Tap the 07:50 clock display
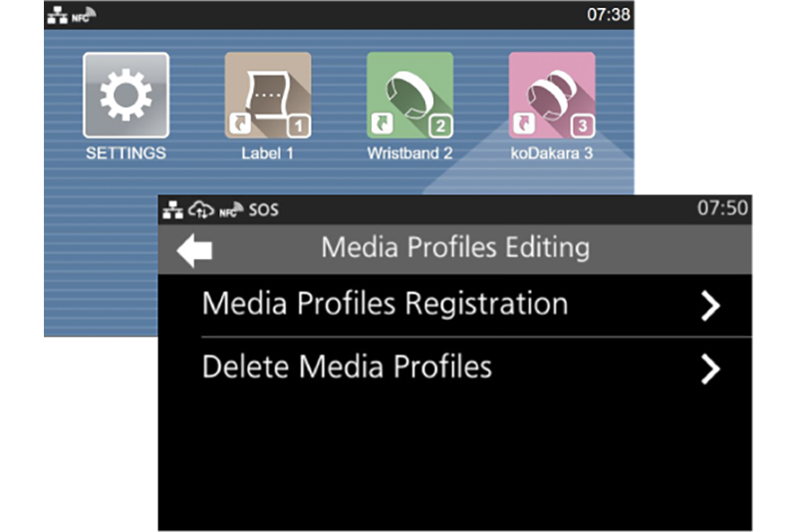This screenshot has width=797, height=532. click(722, 209)
